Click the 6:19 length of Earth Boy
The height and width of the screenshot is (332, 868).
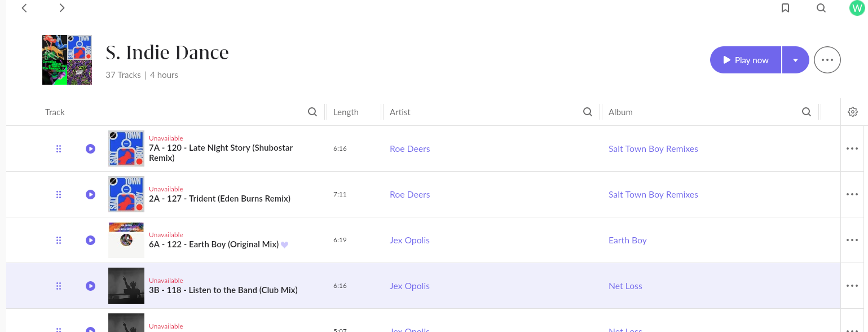340,240
